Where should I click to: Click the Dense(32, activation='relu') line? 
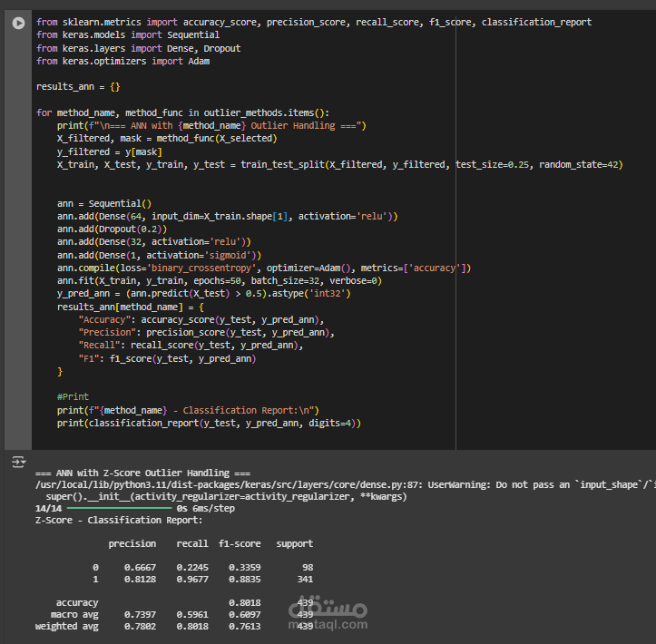coord(154,241)
